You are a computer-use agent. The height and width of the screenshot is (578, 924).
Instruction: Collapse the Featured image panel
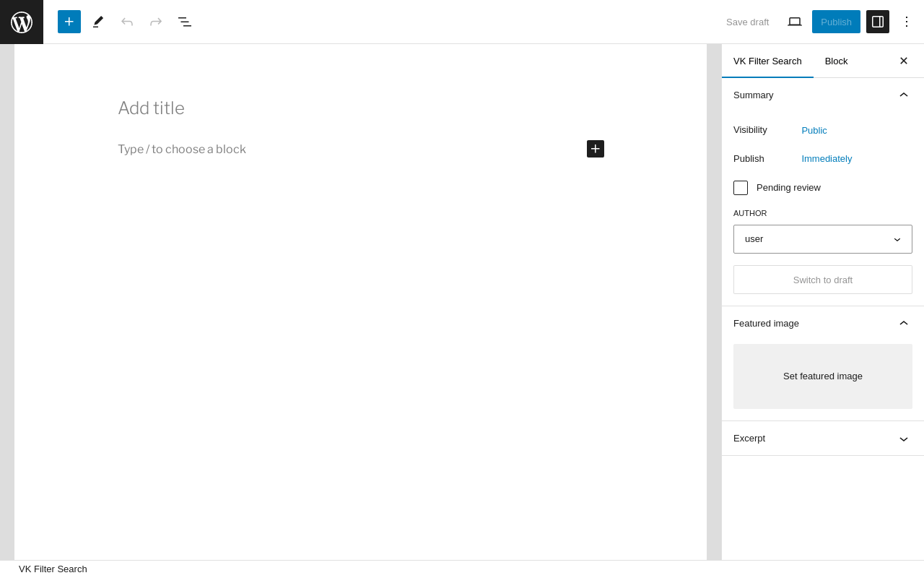click(x=823, y=323)
